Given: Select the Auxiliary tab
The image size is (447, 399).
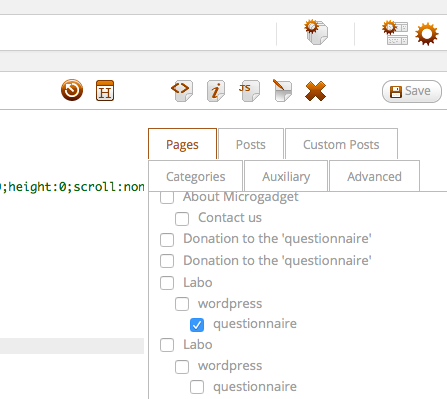Looking at the screenshot, I should pyautogui.click(x=286, y=176).
